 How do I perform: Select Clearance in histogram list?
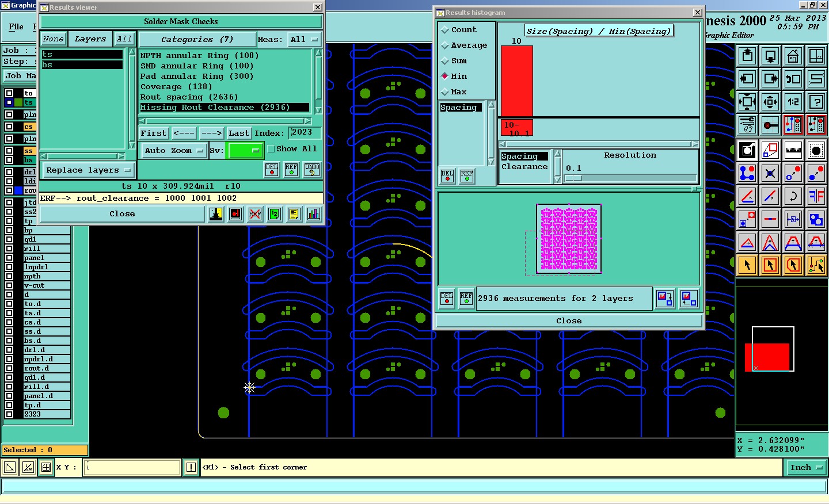coord(524,167)
